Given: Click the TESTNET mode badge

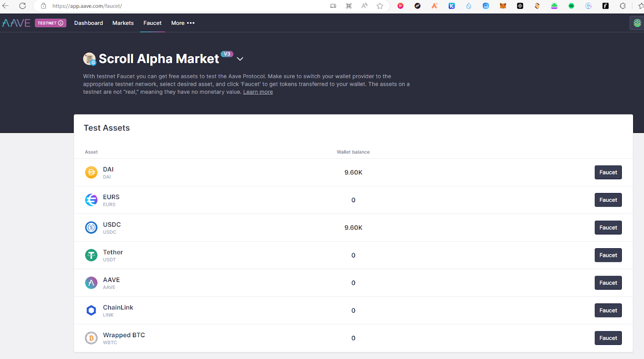Looking at the screenshot, I should click(50, 23).
